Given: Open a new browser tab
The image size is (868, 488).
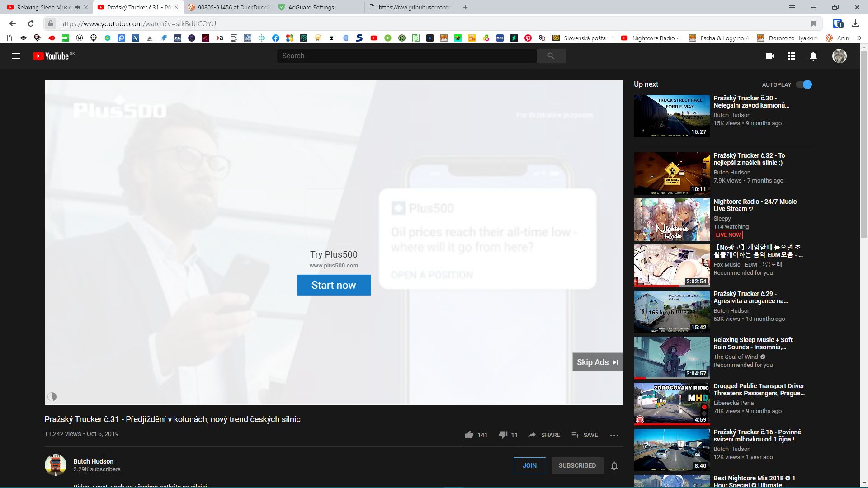Looking at the screenshot, I should [x=465, y=7].
